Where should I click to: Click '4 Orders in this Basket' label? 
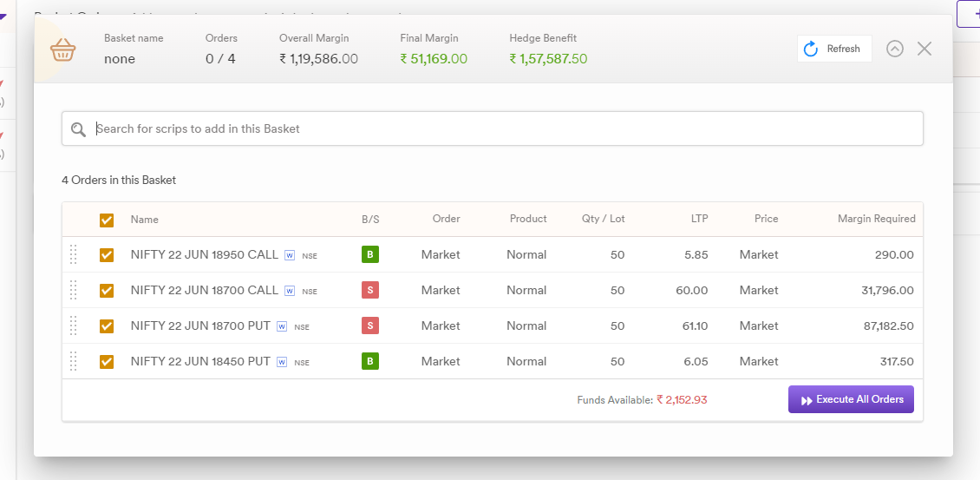pyautogui.click(x=119, y=181)
